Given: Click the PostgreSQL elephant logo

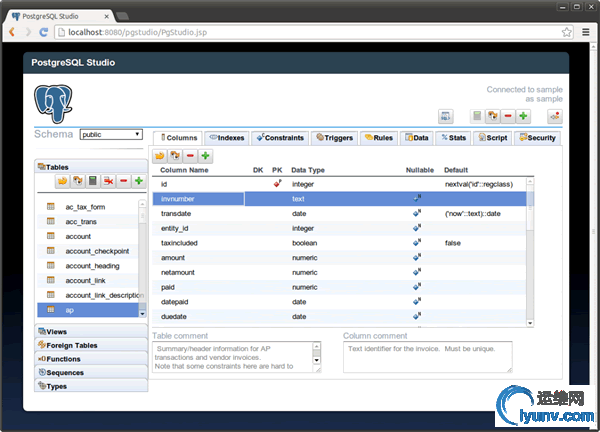Looking at the screenshot, I should pos(53,104).
